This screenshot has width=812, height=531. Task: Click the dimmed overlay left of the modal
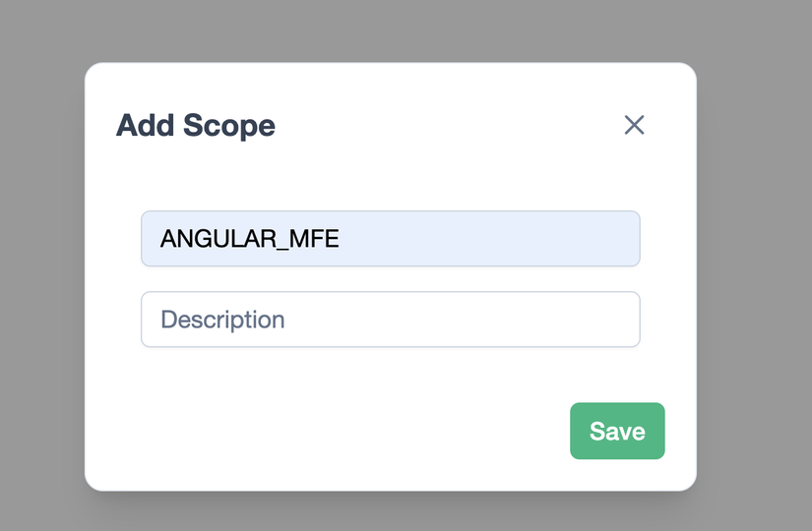click(x=41, y=275)
